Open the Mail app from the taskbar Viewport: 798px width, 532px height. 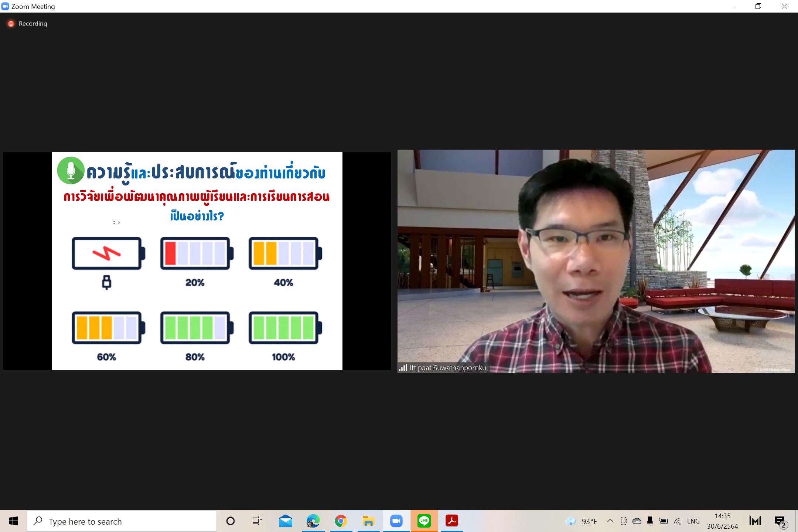point(285,521)
